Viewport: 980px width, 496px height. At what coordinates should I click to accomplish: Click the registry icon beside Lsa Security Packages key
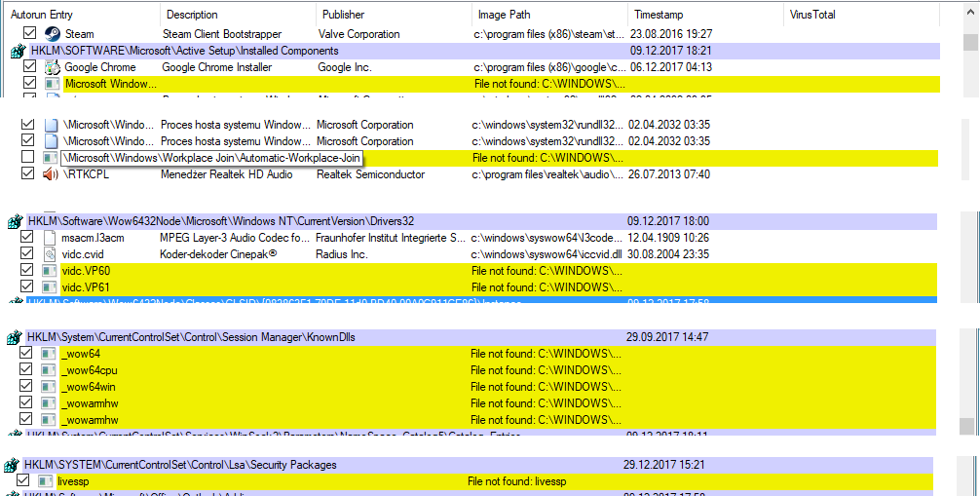pos(12,466)
